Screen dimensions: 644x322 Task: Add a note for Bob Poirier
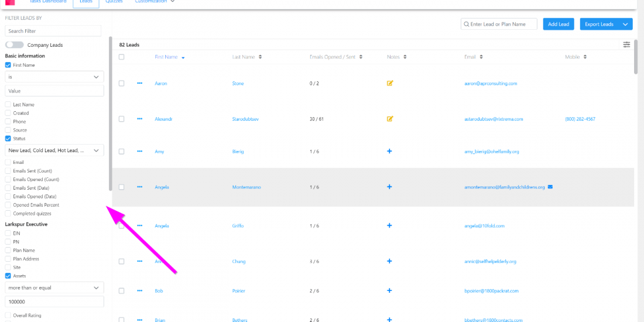coord(389,290)
